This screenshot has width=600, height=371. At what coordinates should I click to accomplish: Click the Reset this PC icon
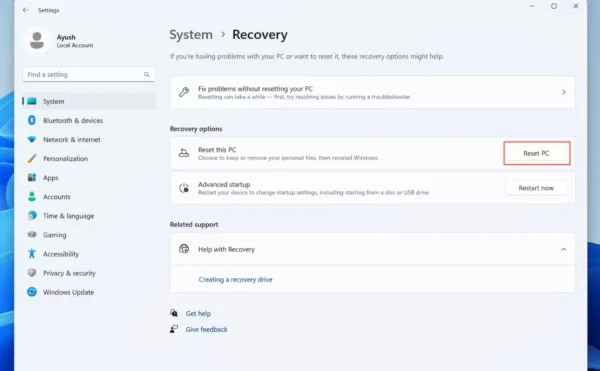pyautogui.click(x=184, y=153)
